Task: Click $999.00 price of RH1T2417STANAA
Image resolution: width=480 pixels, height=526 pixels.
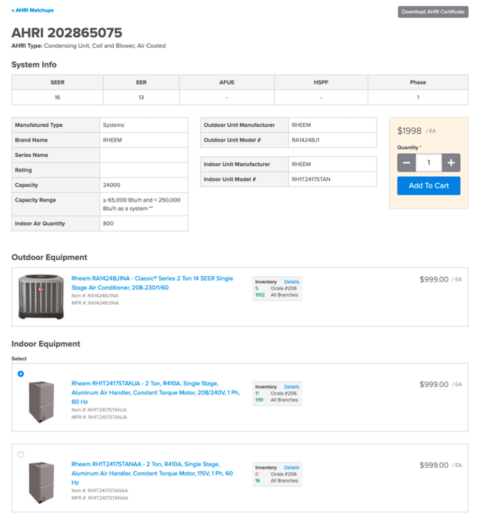Action: (434, 465)
